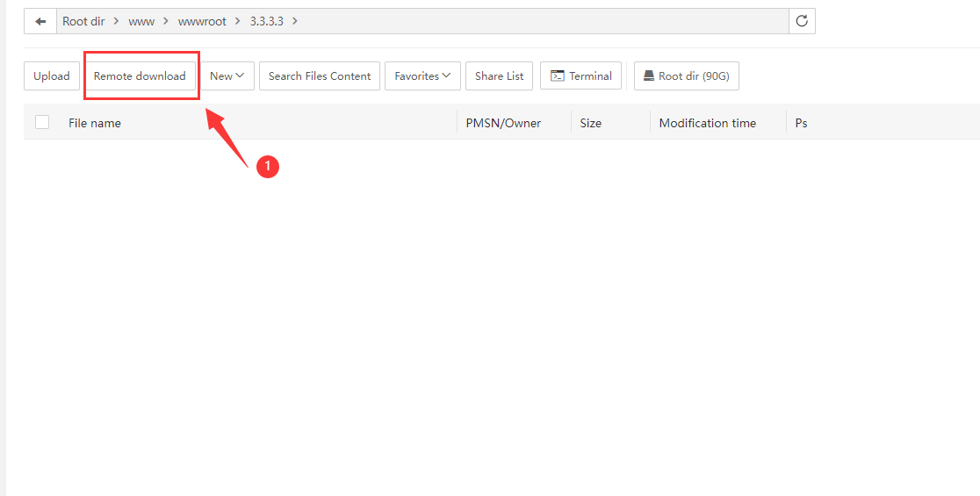Open Search Files Content
980x496 pixels.
coord(320,76)
